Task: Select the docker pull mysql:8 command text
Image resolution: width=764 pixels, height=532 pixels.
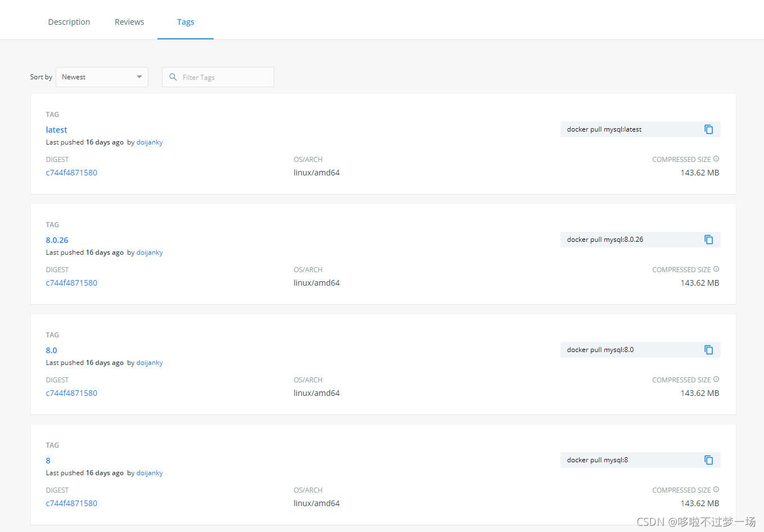Action: point(597,460)
